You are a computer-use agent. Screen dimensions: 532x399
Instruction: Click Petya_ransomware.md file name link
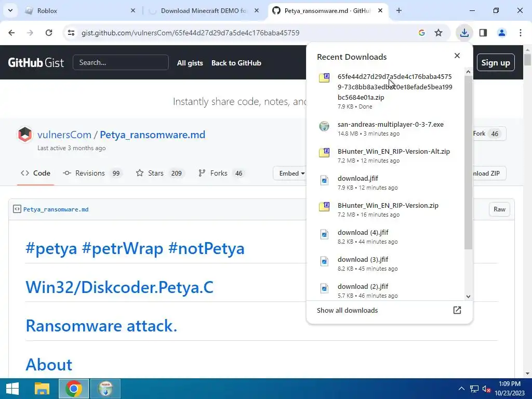[56, 209]
